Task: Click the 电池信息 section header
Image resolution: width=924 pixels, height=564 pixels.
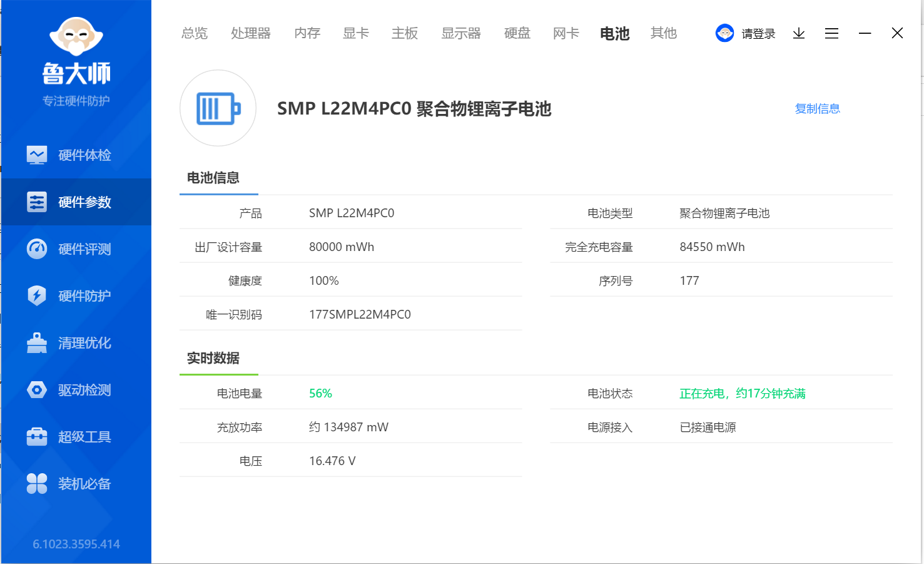Action: [213, 178]
